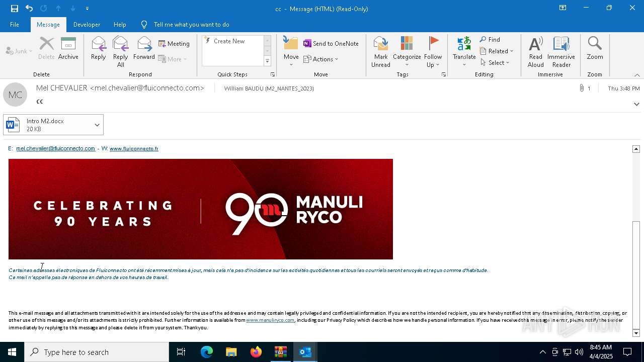Open the Move folder dropdown

291,52
